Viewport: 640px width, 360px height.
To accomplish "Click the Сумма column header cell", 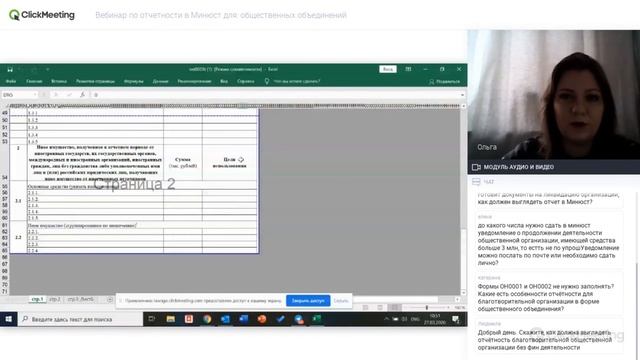I will 183,162.
